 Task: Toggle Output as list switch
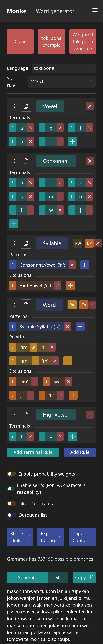(12, 515)
